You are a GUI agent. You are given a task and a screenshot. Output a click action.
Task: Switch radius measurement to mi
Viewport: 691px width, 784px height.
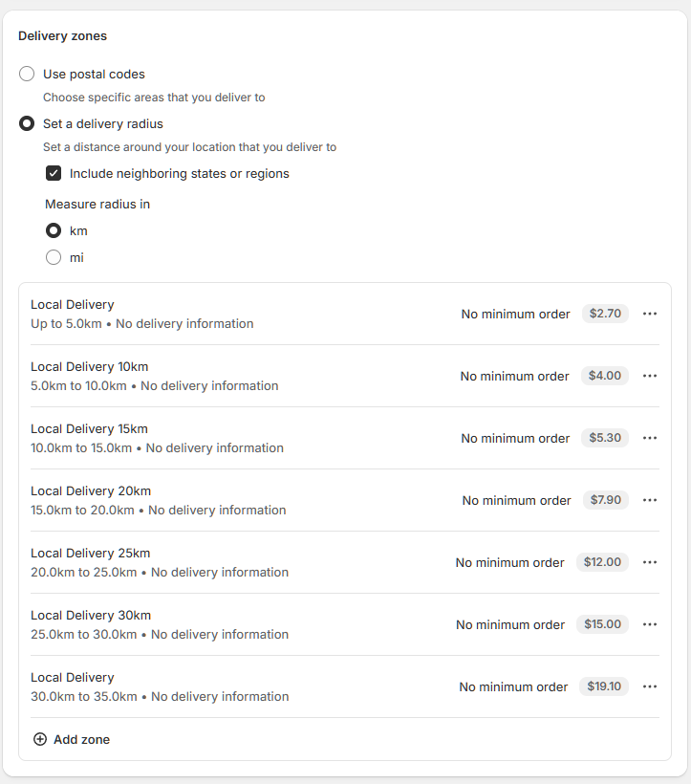(x=54, y=257)
